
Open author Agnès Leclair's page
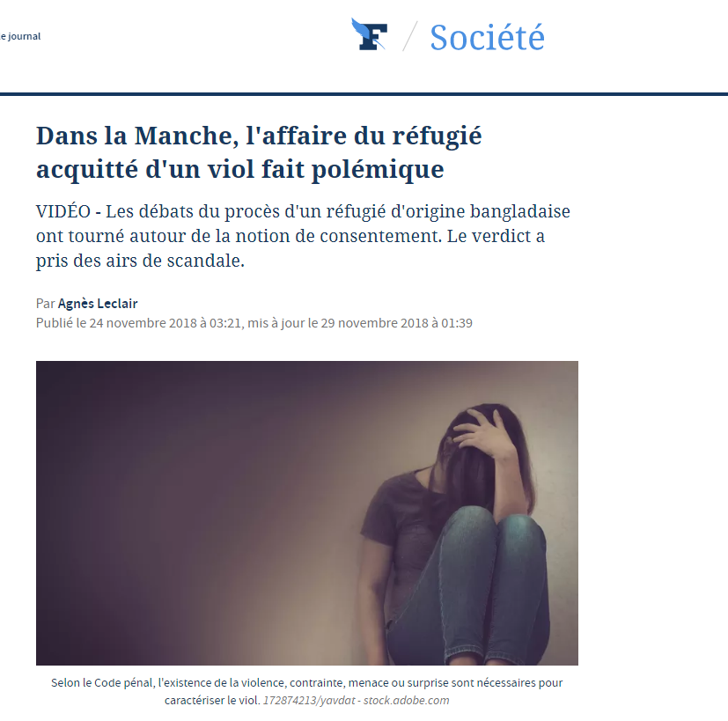(x=98, y=304)
